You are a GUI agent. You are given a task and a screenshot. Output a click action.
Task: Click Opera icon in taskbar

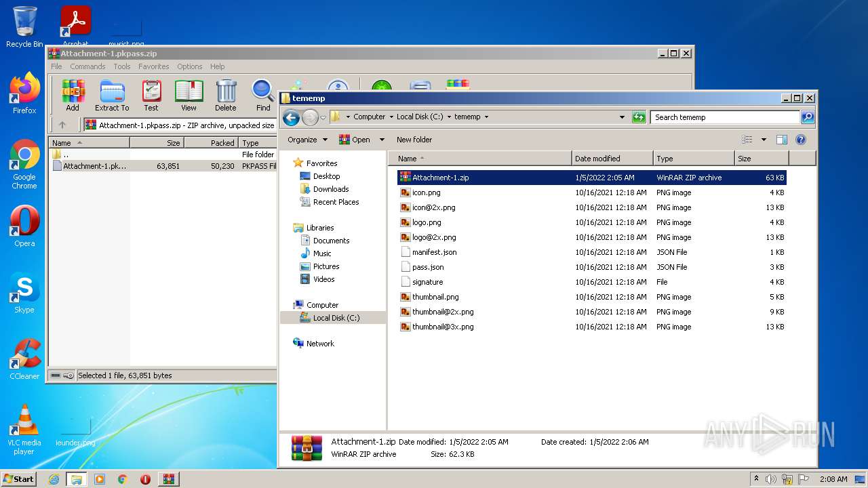145,479
